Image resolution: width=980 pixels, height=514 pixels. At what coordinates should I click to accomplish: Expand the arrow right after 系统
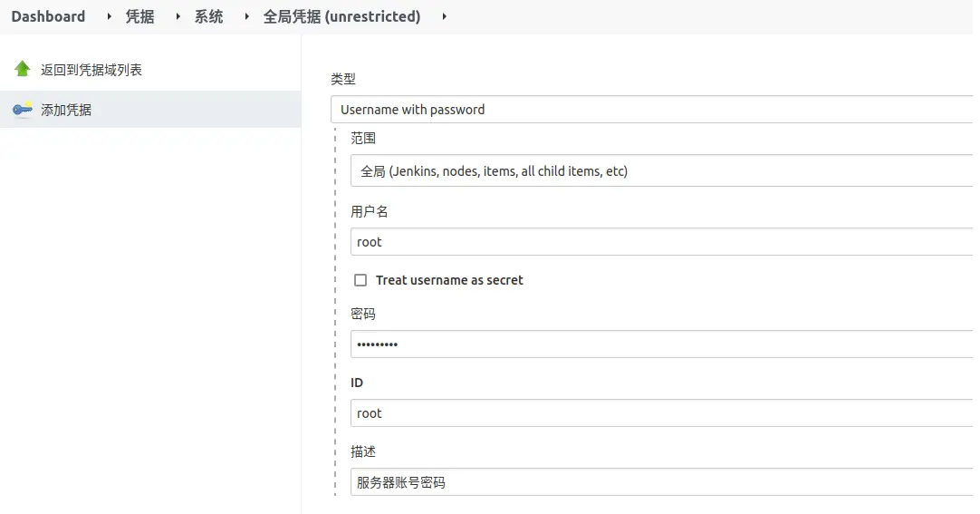coord(247,16)
